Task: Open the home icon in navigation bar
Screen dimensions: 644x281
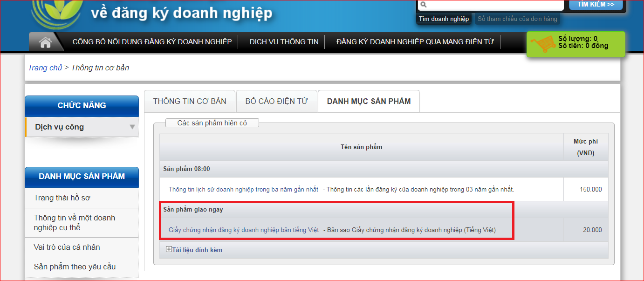Action: 45,42
